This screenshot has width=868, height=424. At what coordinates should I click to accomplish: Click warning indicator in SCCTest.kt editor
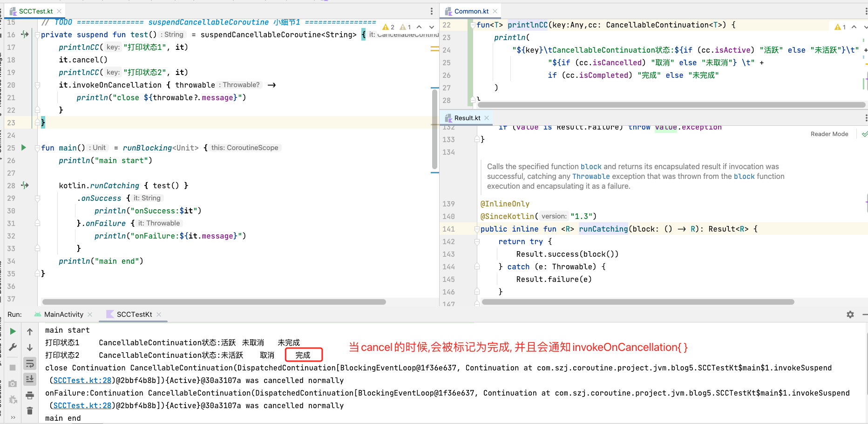pos(389,27)
